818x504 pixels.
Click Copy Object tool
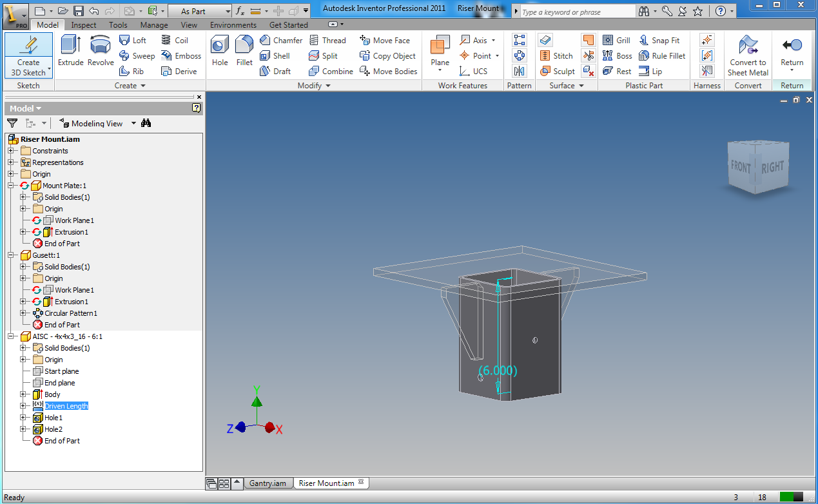[388, 56]
